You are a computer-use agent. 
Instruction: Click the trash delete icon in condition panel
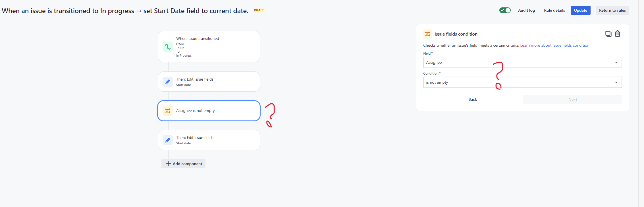tap(618, 34)
